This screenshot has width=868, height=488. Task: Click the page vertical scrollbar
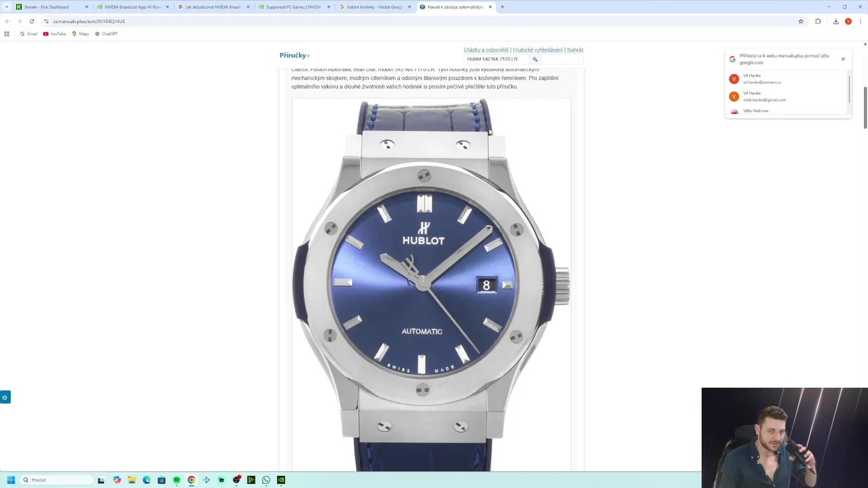coord(865,108)
